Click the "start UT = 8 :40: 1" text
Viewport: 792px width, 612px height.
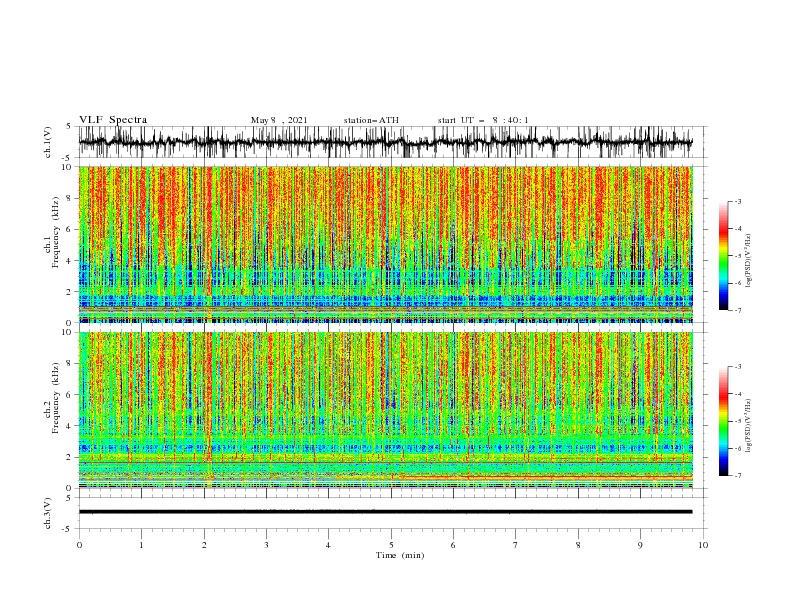(483, 120)
